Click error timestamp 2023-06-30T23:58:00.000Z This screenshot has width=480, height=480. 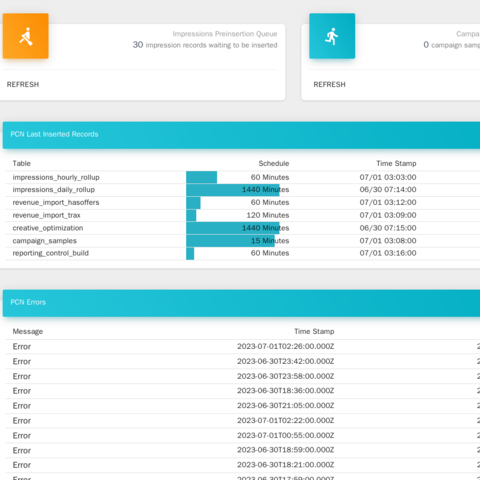(286, 376)
